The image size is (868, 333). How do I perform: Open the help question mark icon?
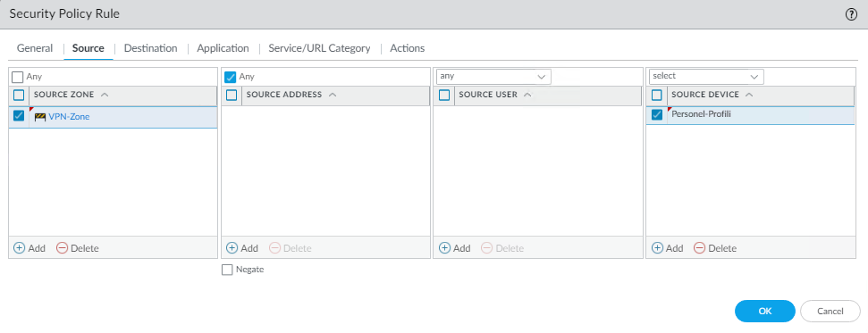click(x=851, y=15)
